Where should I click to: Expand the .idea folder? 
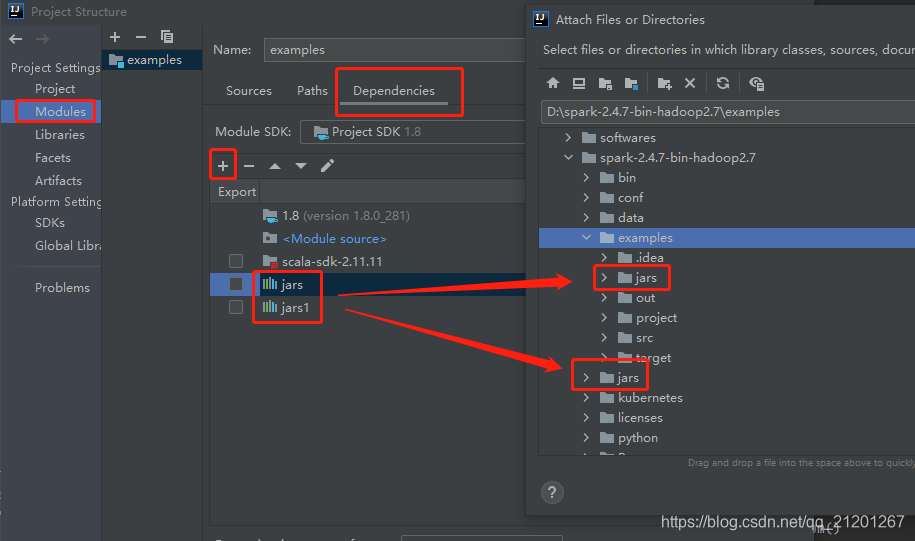(605, 257)
